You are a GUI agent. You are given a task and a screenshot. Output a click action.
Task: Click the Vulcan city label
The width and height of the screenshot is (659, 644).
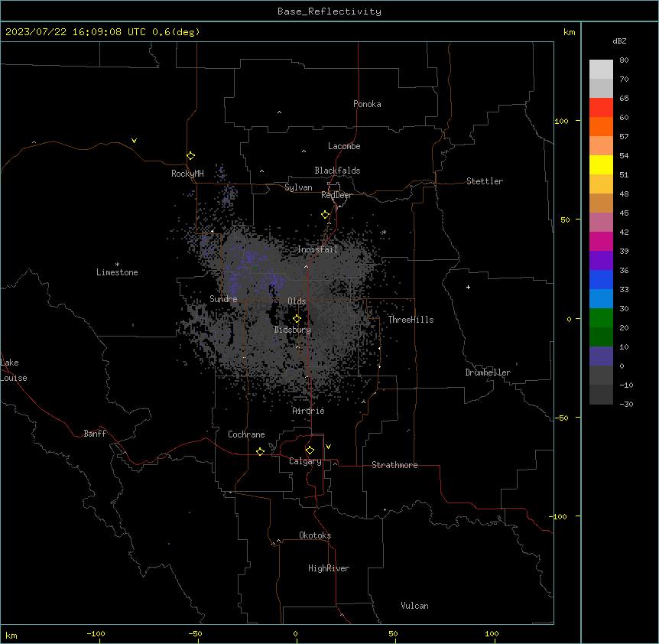[415, 606]
